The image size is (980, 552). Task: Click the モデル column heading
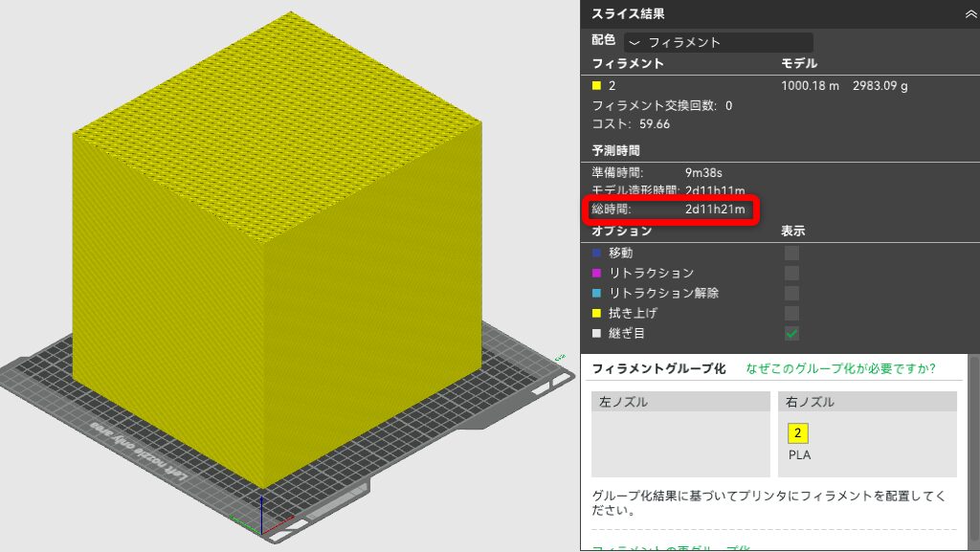tap(799, 63)
